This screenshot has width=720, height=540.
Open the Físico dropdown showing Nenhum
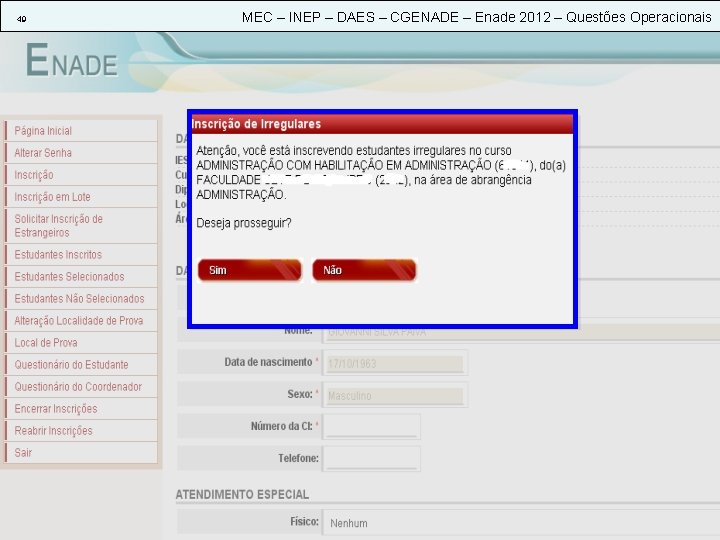point(521,523)
